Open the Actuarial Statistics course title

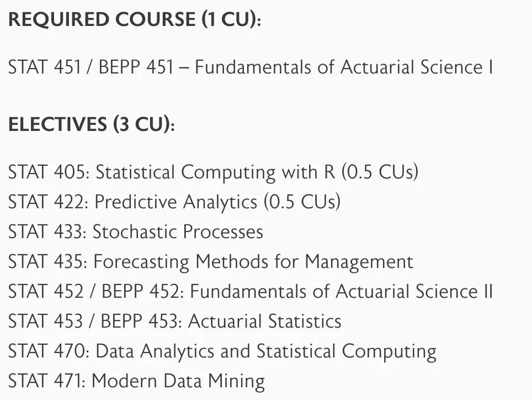pyautogui.click(x=265, y=321)
